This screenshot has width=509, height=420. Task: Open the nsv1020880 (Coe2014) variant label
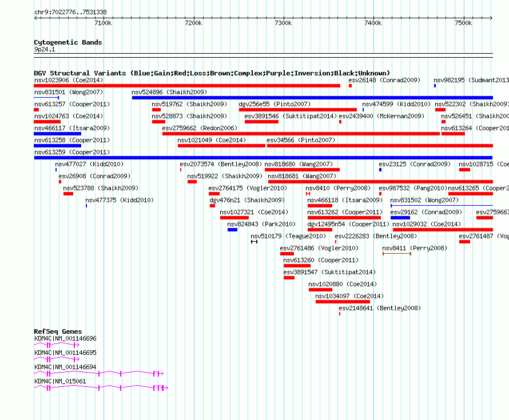tap(343, 284)
